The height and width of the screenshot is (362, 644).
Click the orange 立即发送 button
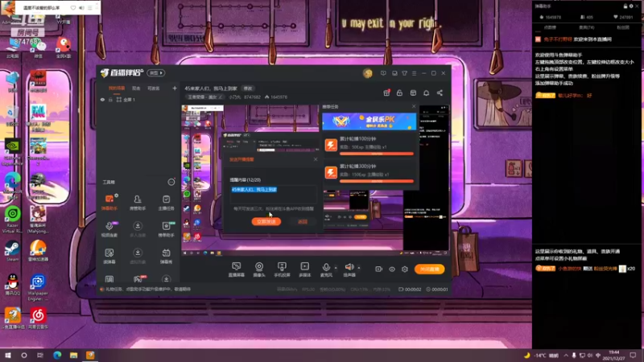click(266, 222)
